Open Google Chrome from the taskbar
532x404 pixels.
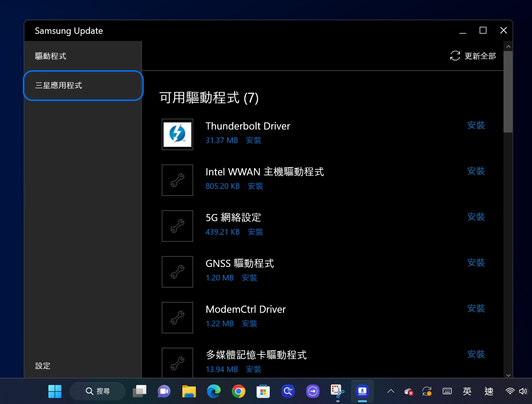pyautogui.click(x=239, y=391)
